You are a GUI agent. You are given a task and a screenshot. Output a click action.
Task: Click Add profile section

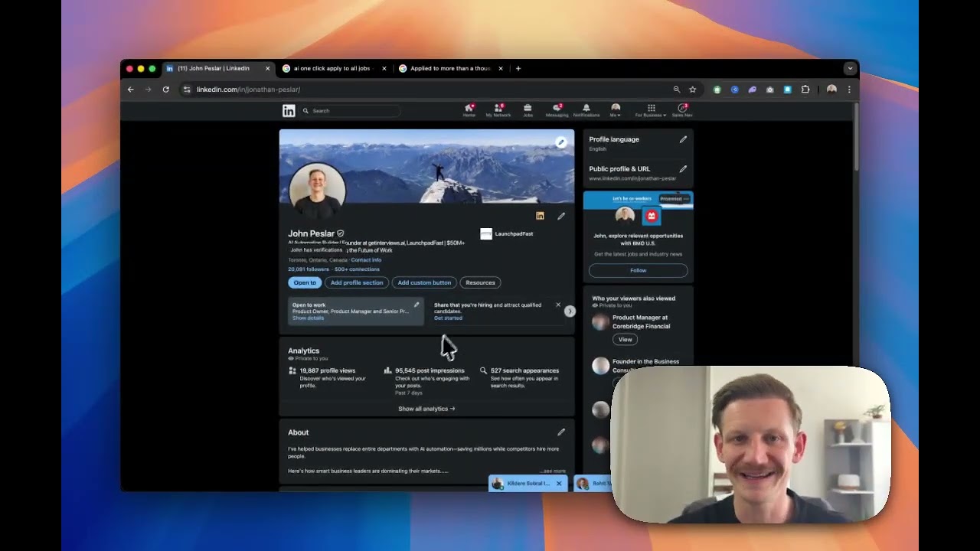pyautogui.click(x=357, y=282)
